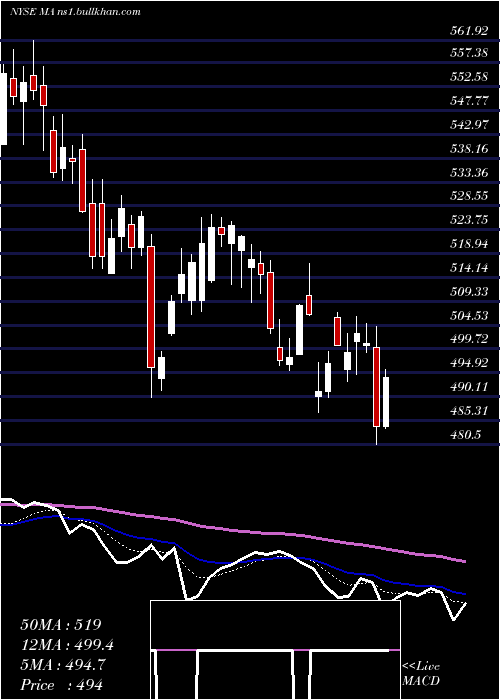Click the 523.75 price axis label
The image size is (500, 700).
click(x=468, y=220)
